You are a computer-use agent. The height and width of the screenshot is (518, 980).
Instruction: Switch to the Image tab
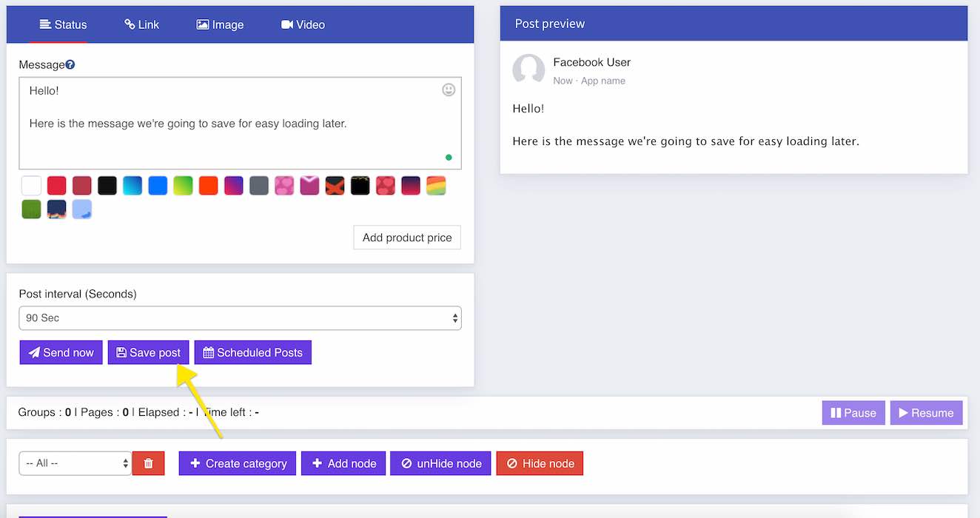(220, 24)
